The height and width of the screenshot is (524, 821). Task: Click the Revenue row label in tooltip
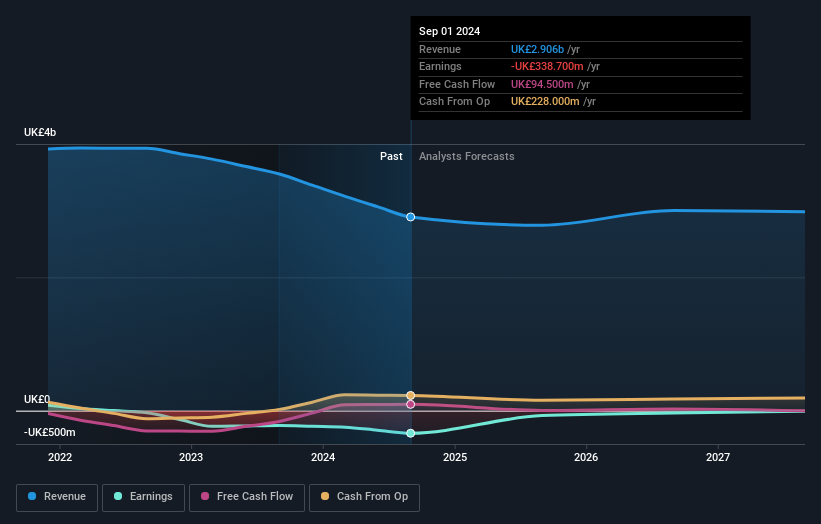pos(440,49)
